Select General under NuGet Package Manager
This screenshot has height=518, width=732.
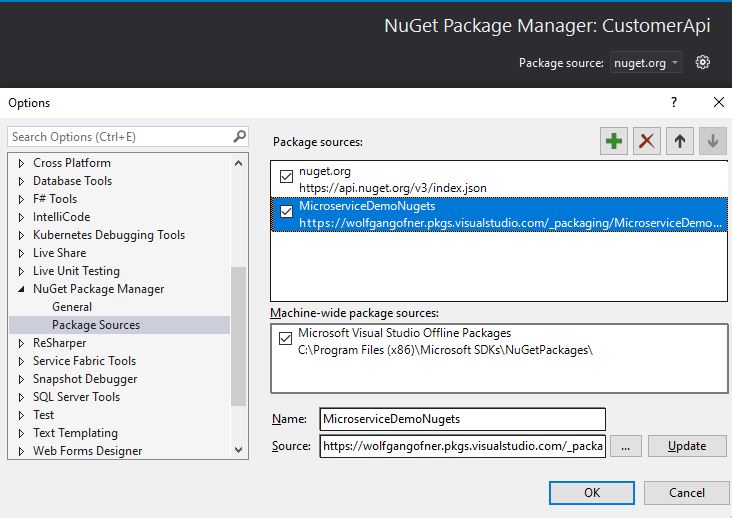[x=72, y=307]
